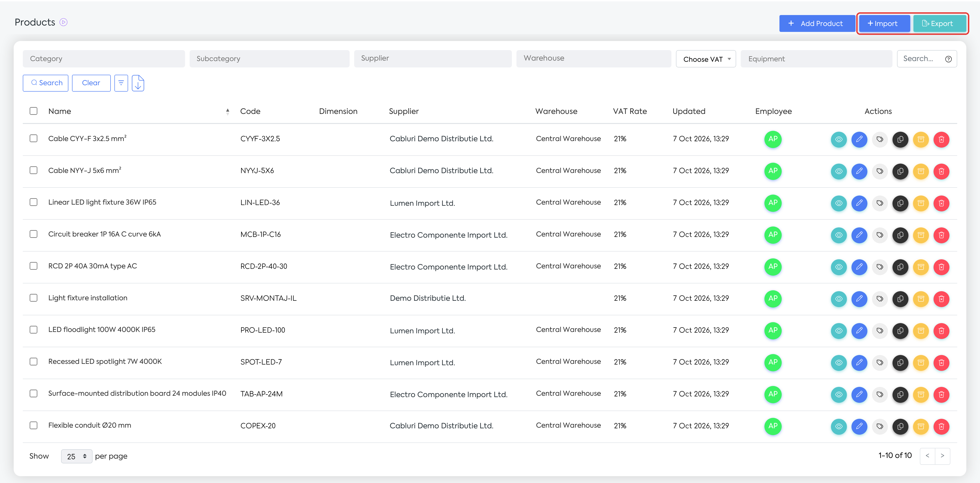Go to next page arrow

pyautogui.click(x=942, y=456)
